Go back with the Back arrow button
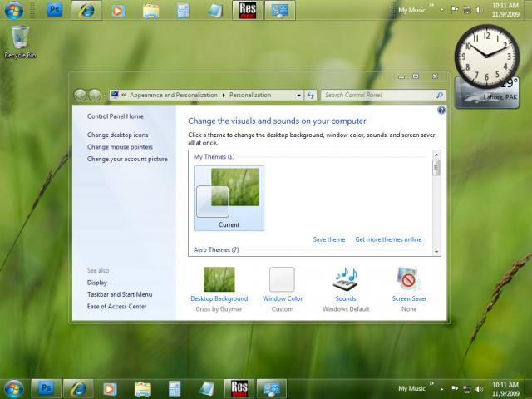The width and height of the screenshot is (532, 399). pos(80,96)
